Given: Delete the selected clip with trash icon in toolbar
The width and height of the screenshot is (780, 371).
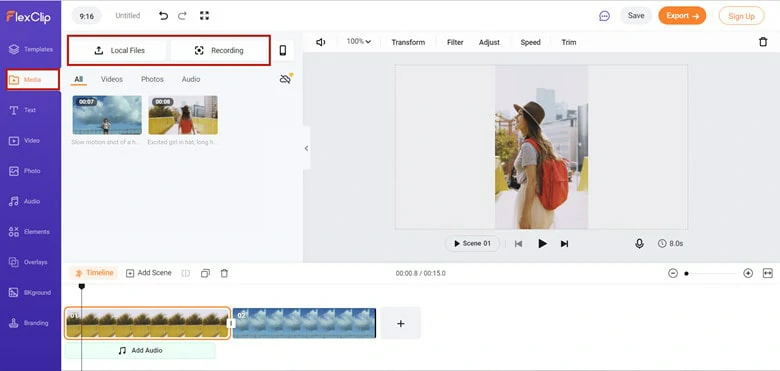Looking at the screenshot, I should pos(763,42).
